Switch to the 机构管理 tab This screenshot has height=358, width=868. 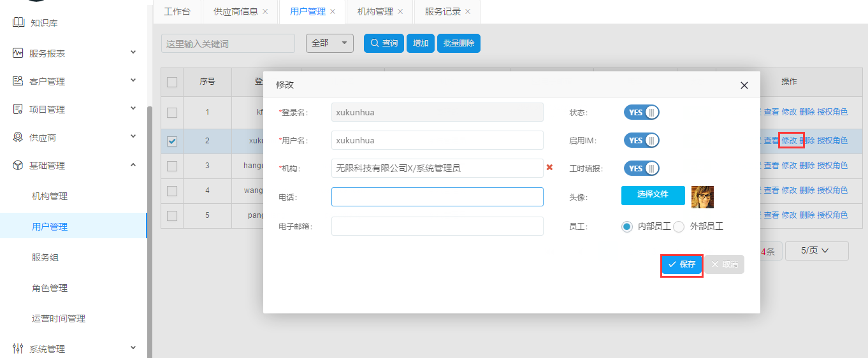click(x=375, y=11)
